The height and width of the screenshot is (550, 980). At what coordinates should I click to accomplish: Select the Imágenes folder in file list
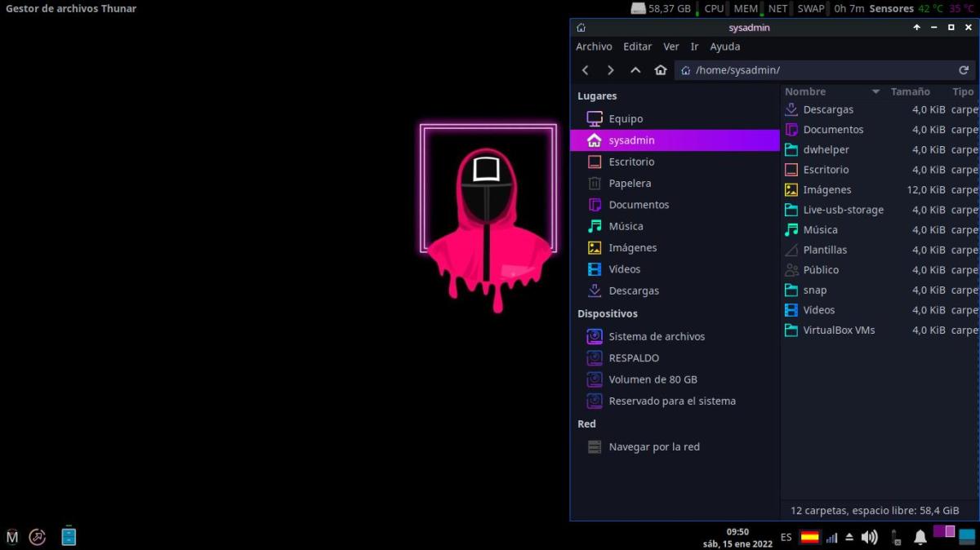point(826,190)
